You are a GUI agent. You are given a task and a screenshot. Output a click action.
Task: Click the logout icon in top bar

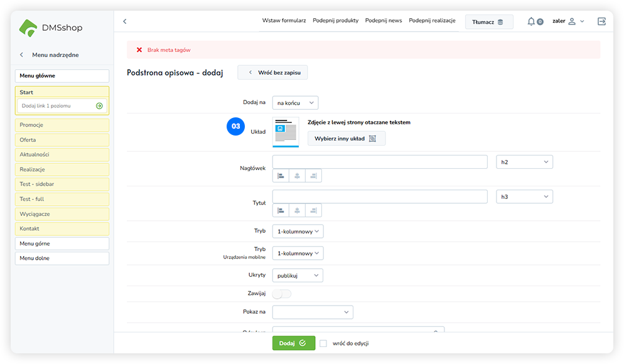coord(601,21)
